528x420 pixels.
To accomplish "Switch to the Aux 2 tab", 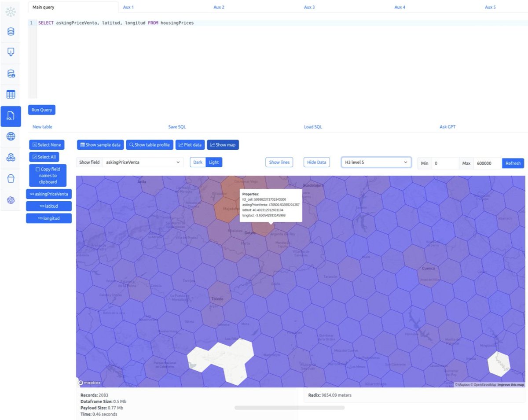I will [219, 7].
